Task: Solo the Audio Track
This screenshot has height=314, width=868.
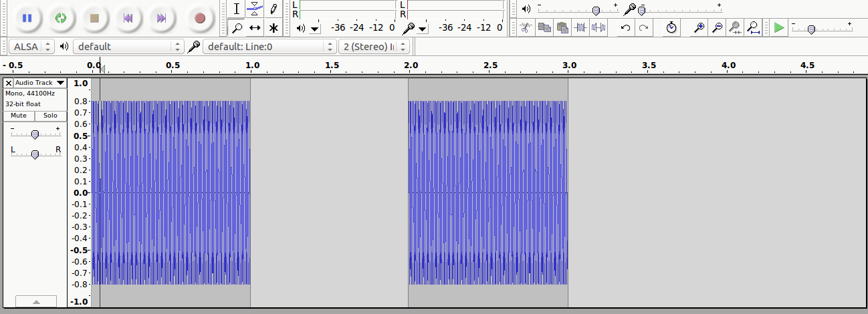Action: [51, 116]
